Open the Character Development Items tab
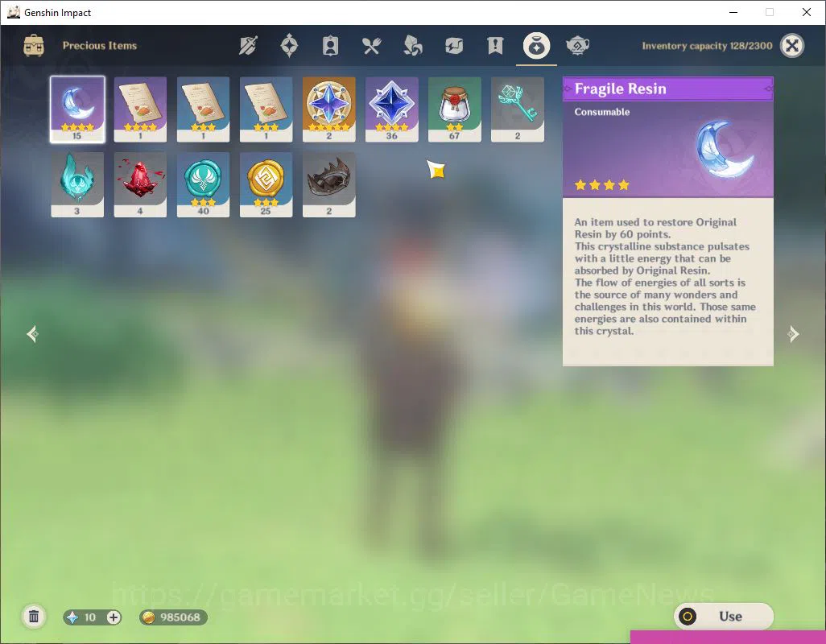826x644 pixels. click(x=330, y=46)
